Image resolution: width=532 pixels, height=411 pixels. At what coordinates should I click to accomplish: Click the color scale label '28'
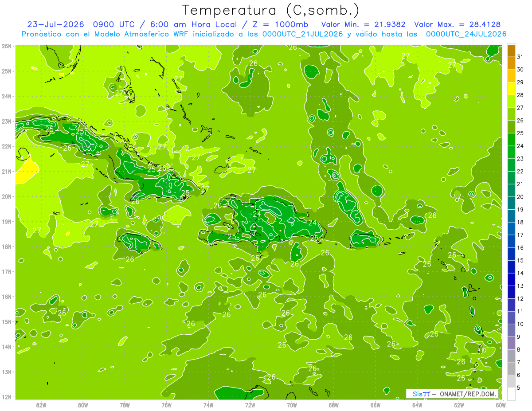520,95
